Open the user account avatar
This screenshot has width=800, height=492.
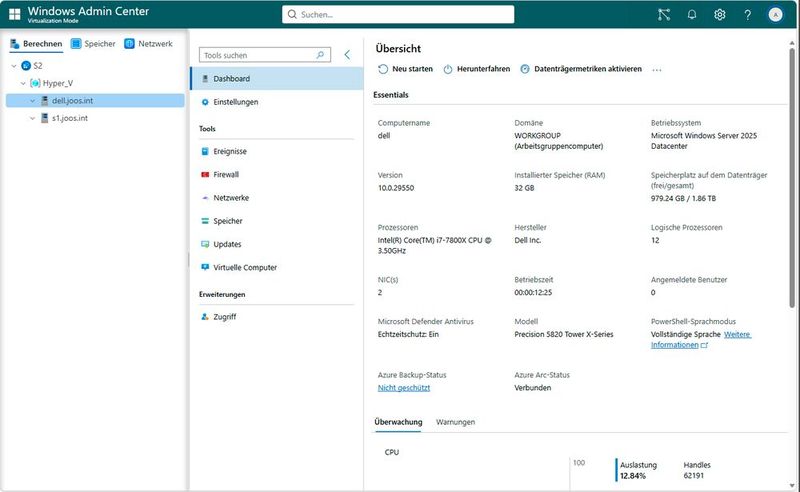pyautogui.click(x=776, y=14)
